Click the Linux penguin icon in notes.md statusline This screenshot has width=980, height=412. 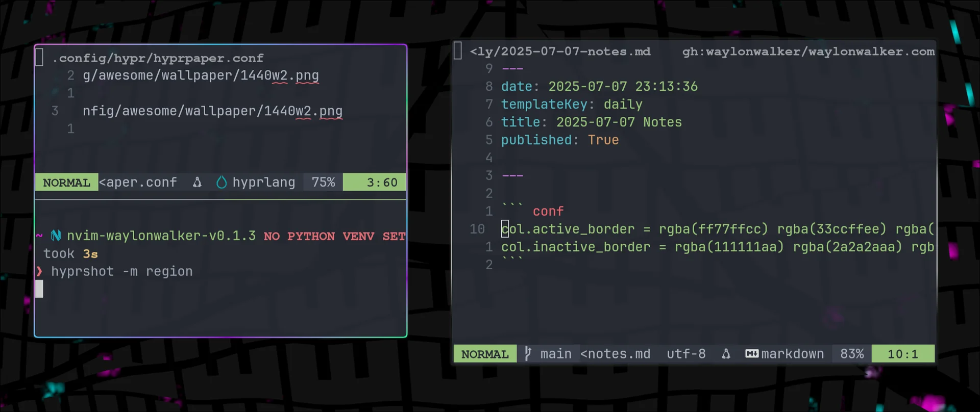pos(726,354)
